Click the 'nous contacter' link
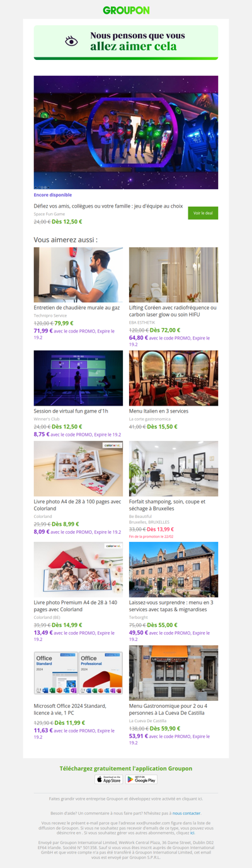 click(x=186, y=813)
